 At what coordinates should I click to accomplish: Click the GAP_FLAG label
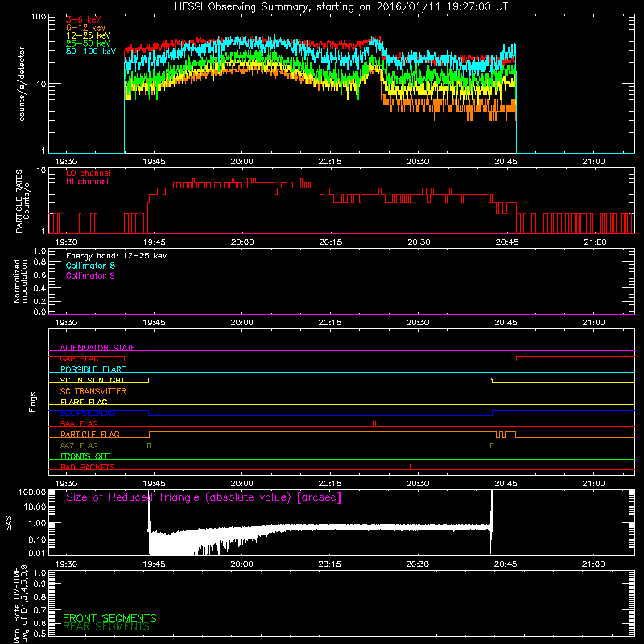tap(79, 358)
